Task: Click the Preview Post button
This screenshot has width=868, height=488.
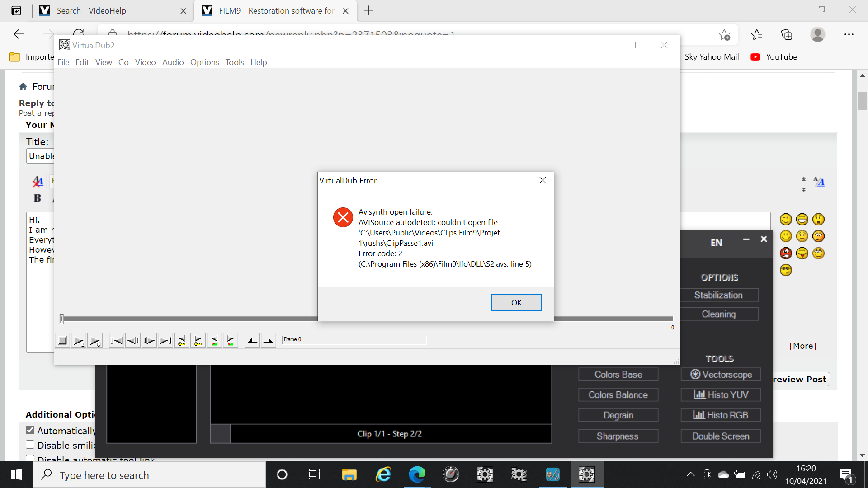Action: coord(800,379)
